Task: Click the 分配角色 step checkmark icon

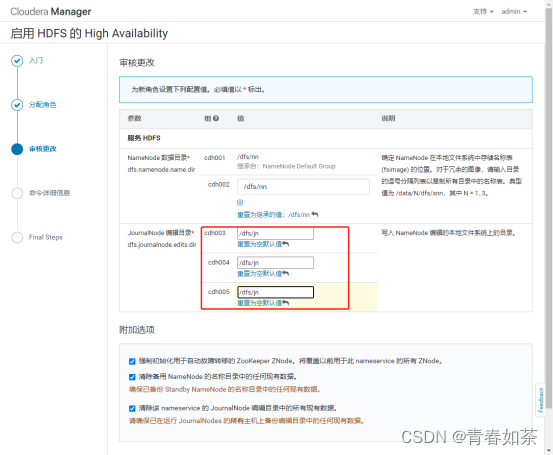Action: [17, 105]
